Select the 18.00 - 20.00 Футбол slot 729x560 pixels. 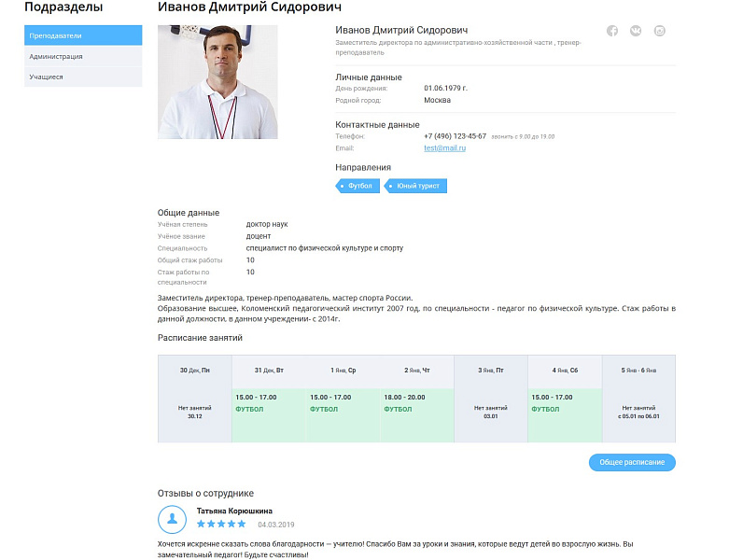(417, 415)
